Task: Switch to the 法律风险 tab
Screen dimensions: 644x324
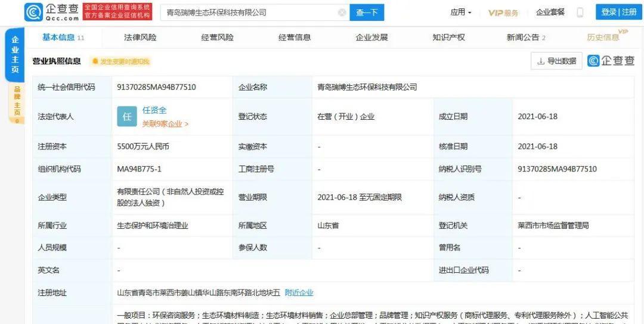Action: point(140,38)
